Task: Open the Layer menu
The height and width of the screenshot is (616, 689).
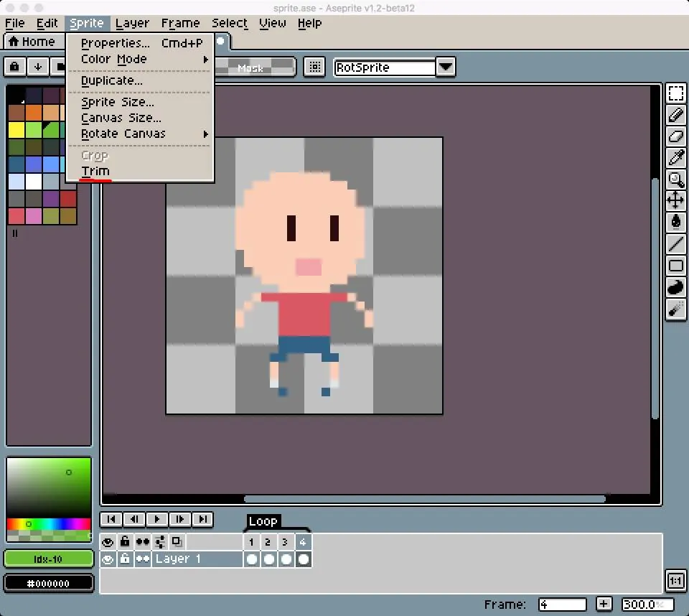Action: pyautogui.click(x=132, y=23)
